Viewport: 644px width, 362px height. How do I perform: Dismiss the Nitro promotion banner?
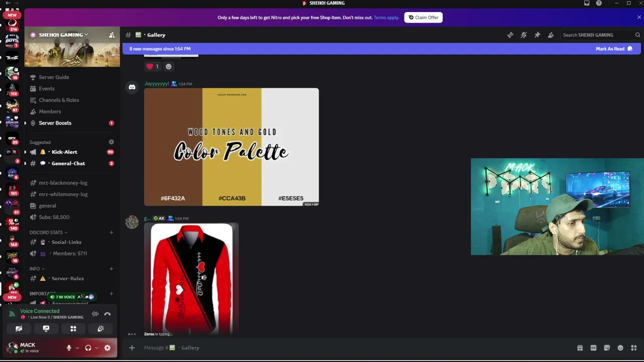pyautogui.click(x=639, y=17)
